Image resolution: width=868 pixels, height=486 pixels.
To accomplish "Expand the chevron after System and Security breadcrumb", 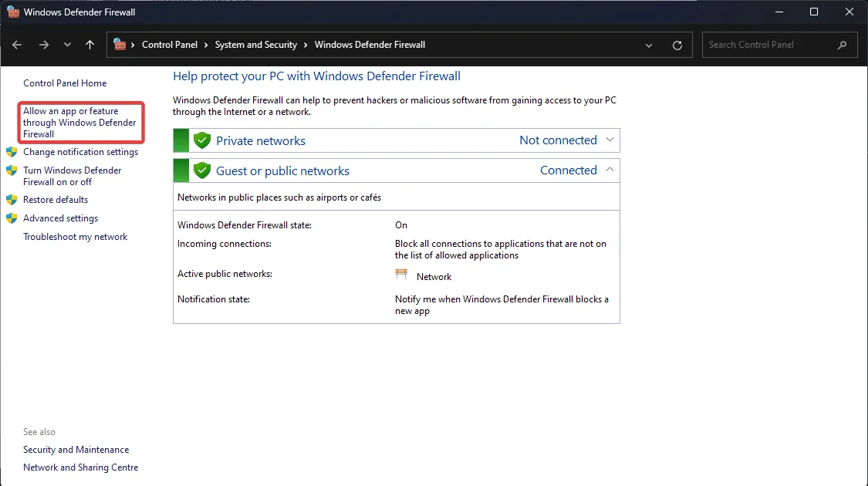I will tap(306, 45).
